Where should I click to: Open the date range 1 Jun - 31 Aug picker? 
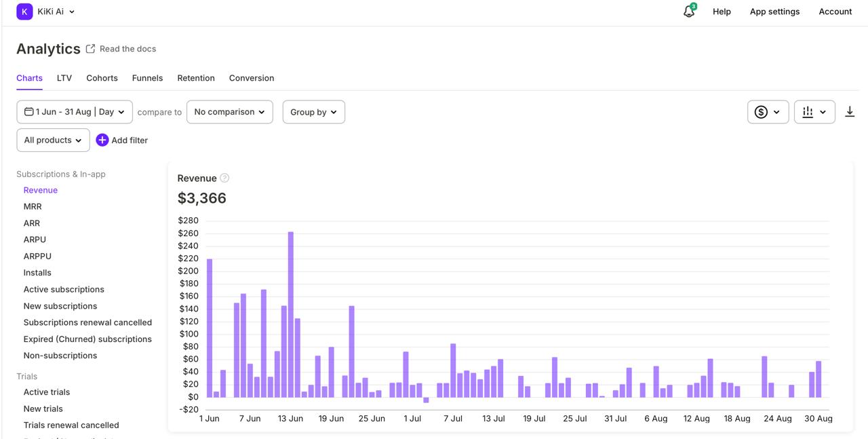tap(75, 112)
